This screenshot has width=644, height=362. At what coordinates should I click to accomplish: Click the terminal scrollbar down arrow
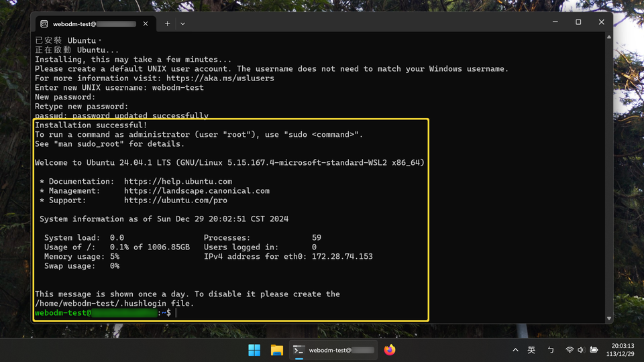pos(609,319)
